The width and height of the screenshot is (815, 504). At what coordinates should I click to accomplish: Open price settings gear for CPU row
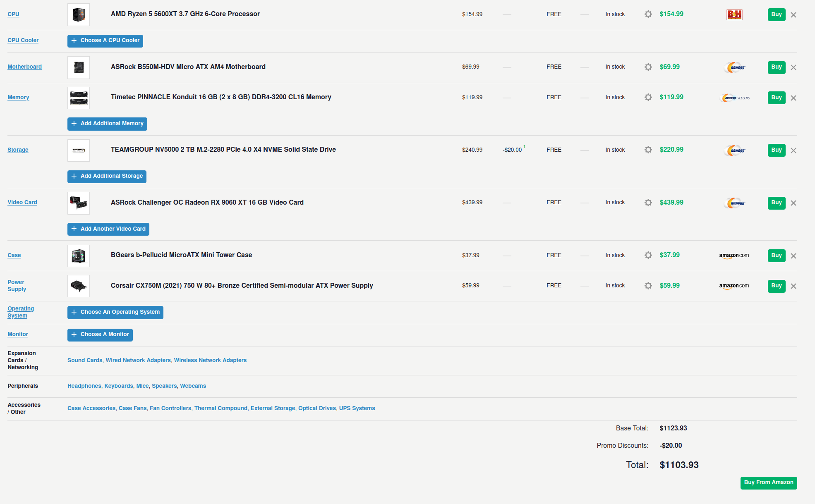pyautogui.click(x=648, y=14)
